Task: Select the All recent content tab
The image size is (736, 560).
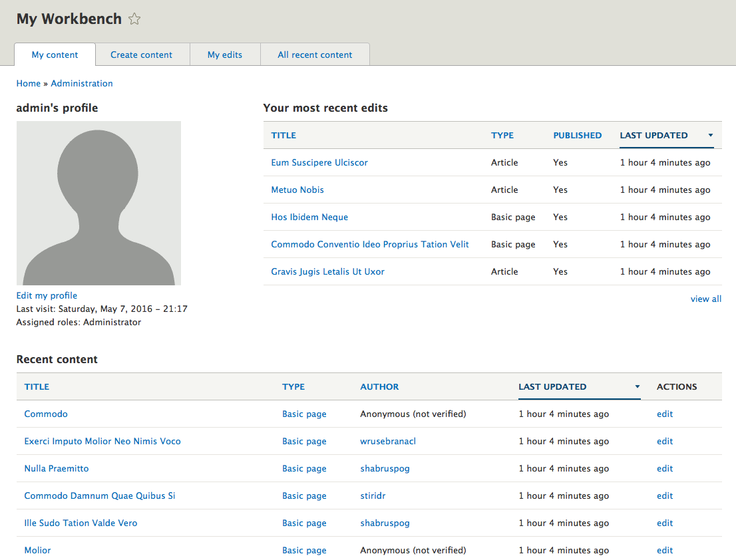Action: pyautogui.click(x=315, y=55)
